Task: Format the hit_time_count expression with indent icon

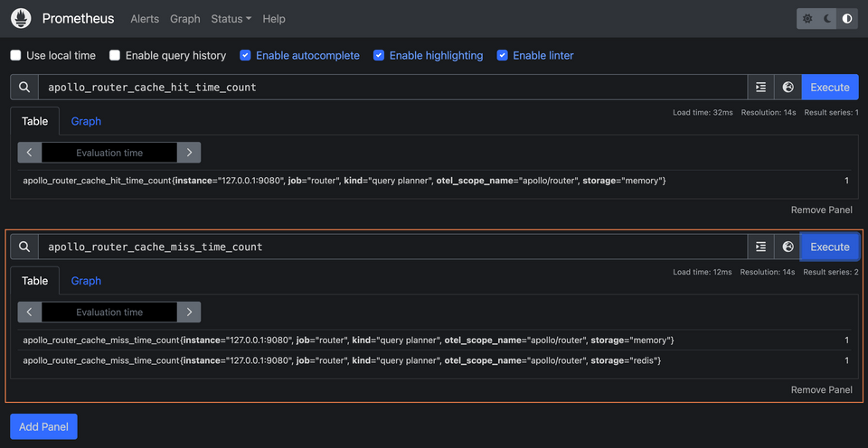Action: (x=761, y=88)
